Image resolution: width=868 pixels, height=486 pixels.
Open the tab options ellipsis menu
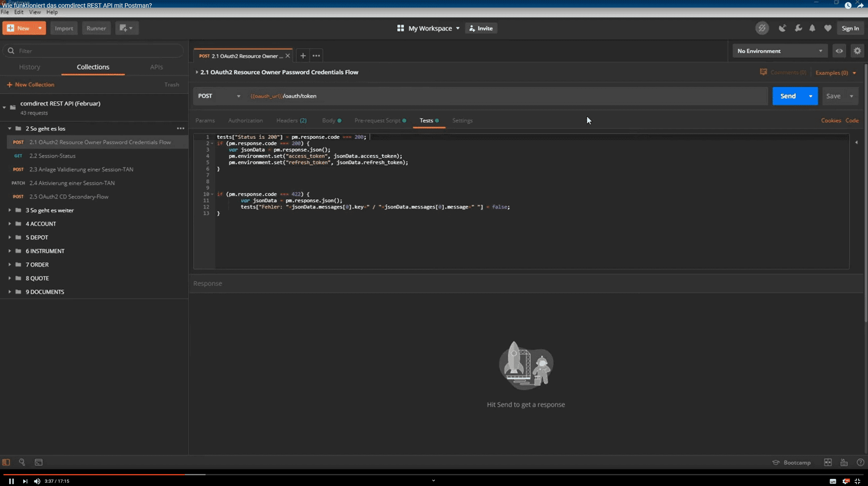click(316, 56)
